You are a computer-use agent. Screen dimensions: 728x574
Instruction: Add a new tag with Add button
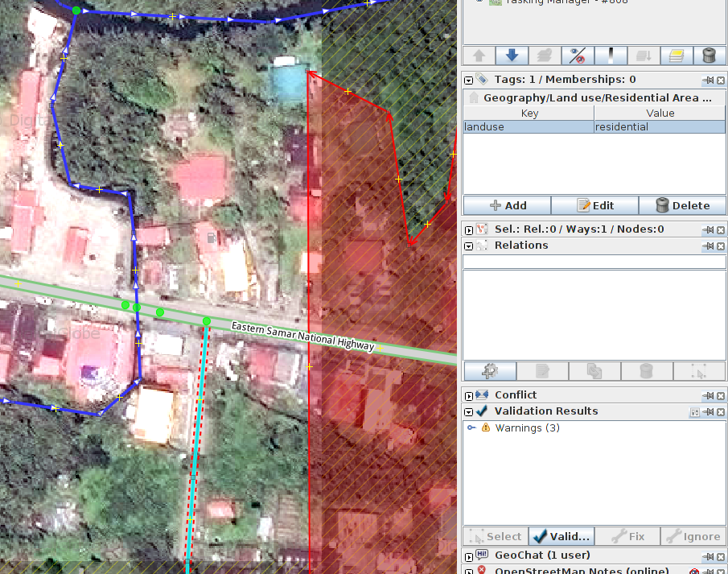tap(507, 205)
